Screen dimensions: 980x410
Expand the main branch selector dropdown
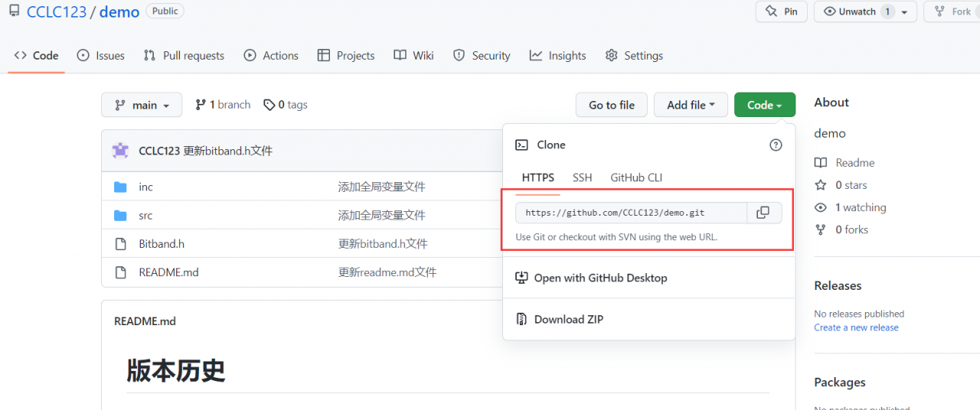[142, 105]
